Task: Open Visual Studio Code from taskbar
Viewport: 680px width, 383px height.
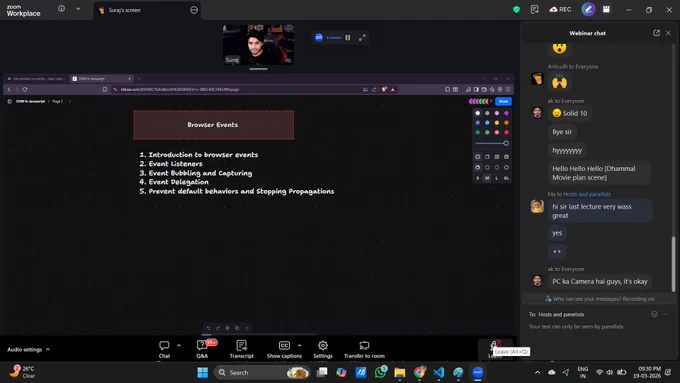Action: [438, 372]
